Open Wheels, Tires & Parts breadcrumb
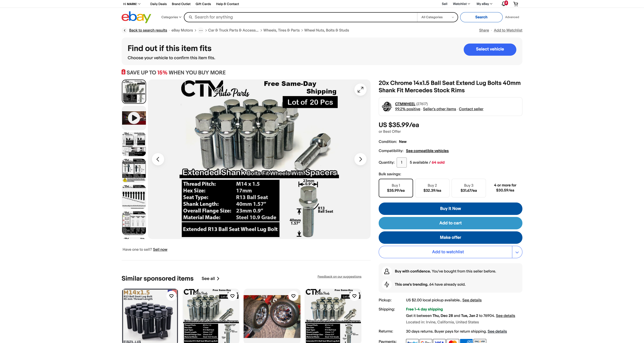This screenshot has width=644, height=343. 281,30
